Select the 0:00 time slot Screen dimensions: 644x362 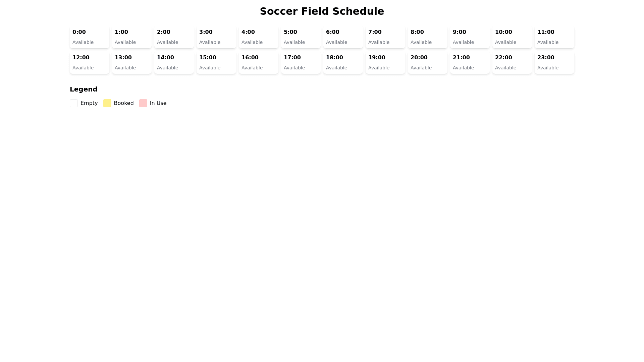point(89,37)
